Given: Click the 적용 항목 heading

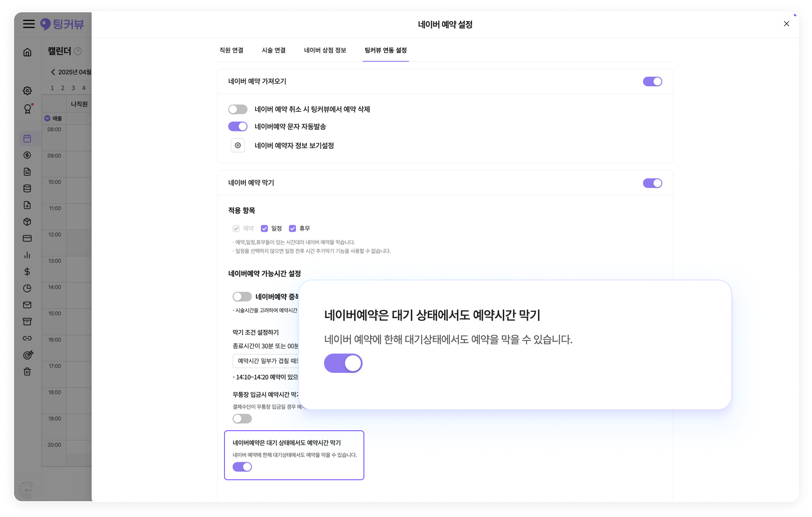Looking at the screenshot, I should 242,210.
